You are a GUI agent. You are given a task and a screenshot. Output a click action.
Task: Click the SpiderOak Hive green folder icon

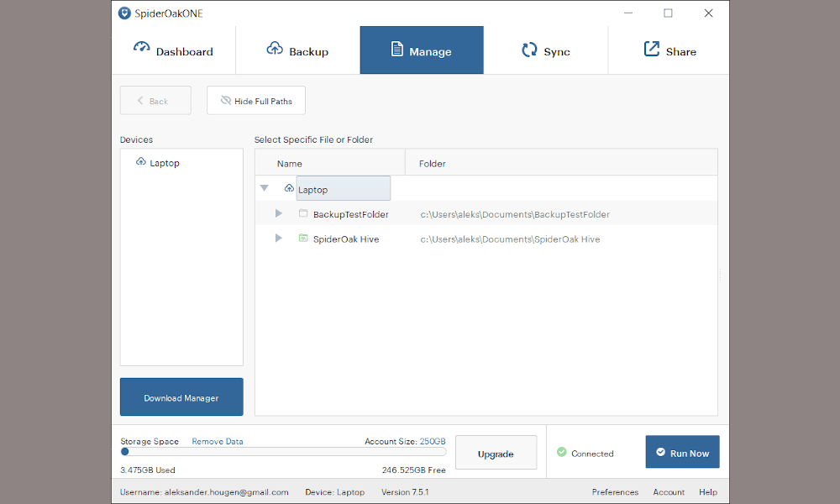(x=303, y=238)
